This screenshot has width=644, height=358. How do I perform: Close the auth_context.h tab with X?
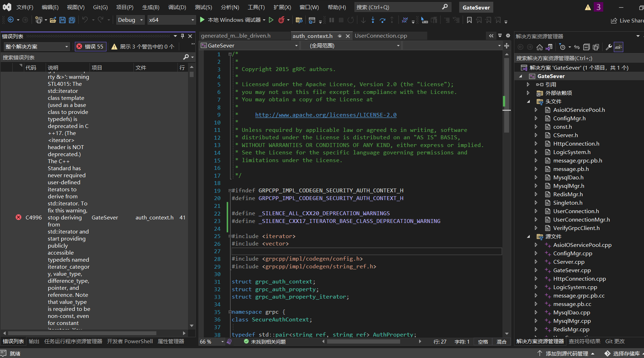[x=347, y=36]
